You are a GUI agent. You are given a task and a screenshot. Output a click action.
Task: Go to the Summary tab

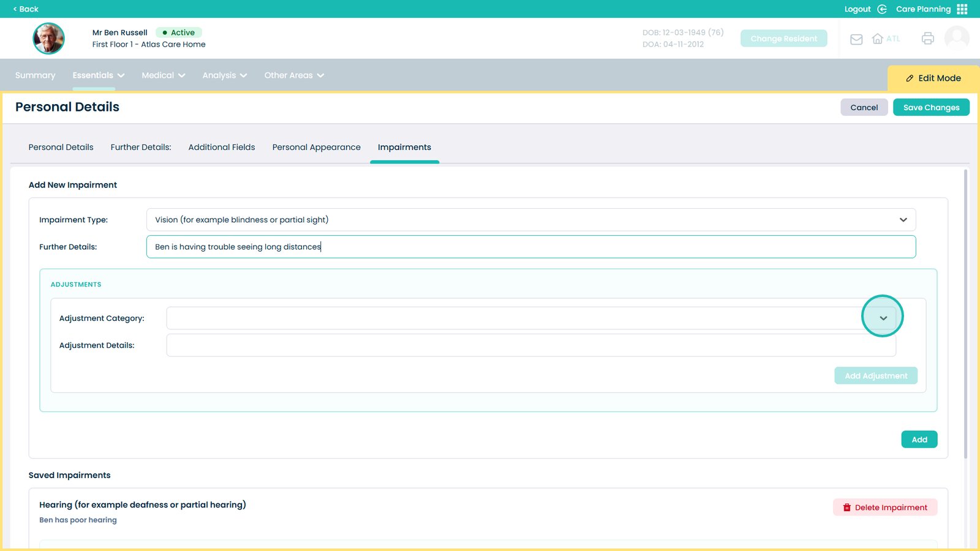35,75
